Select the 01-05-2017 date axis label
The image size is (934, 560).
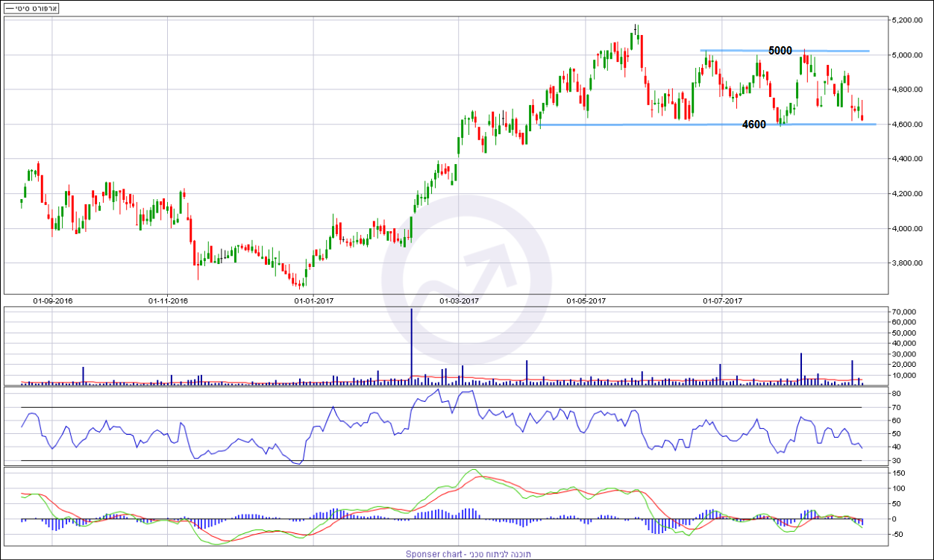586,301
